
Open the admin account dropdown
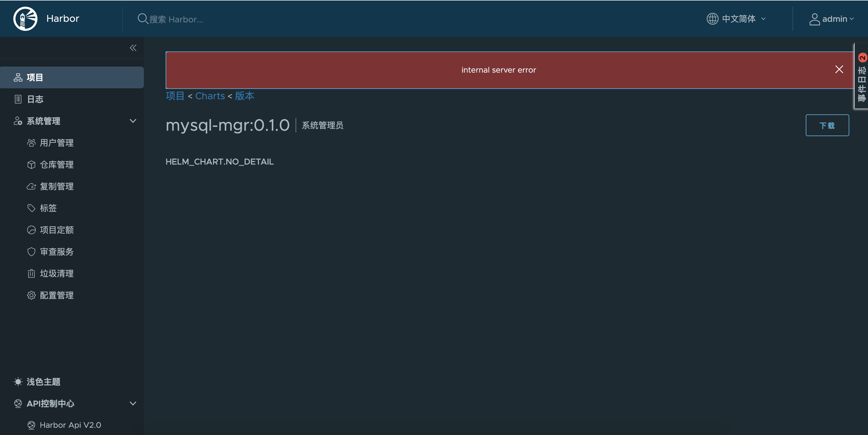coord(832,18)
